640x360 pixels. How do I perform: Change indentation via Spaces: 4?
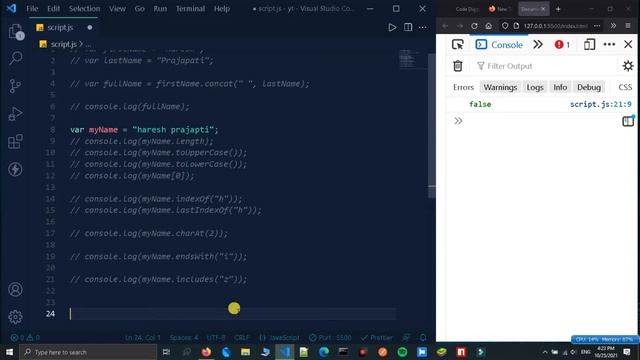click(184, 338)
